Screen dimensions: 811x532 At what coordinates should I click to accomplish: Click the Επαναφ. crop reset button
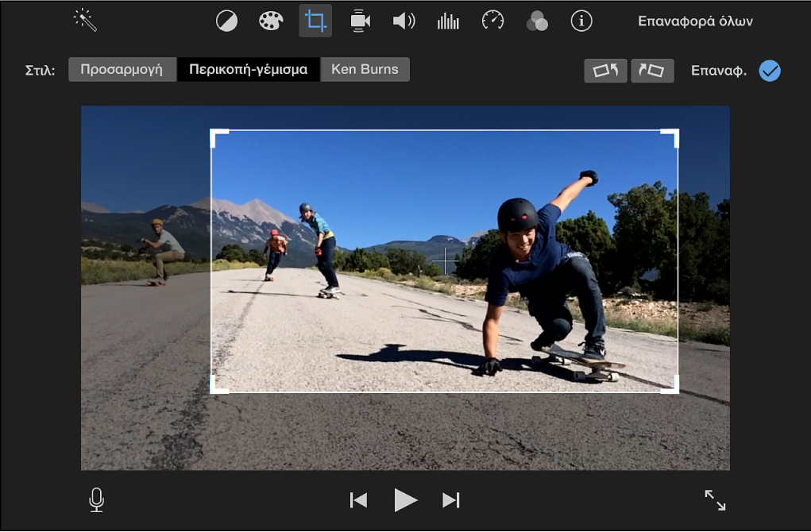tap(718, 71)
